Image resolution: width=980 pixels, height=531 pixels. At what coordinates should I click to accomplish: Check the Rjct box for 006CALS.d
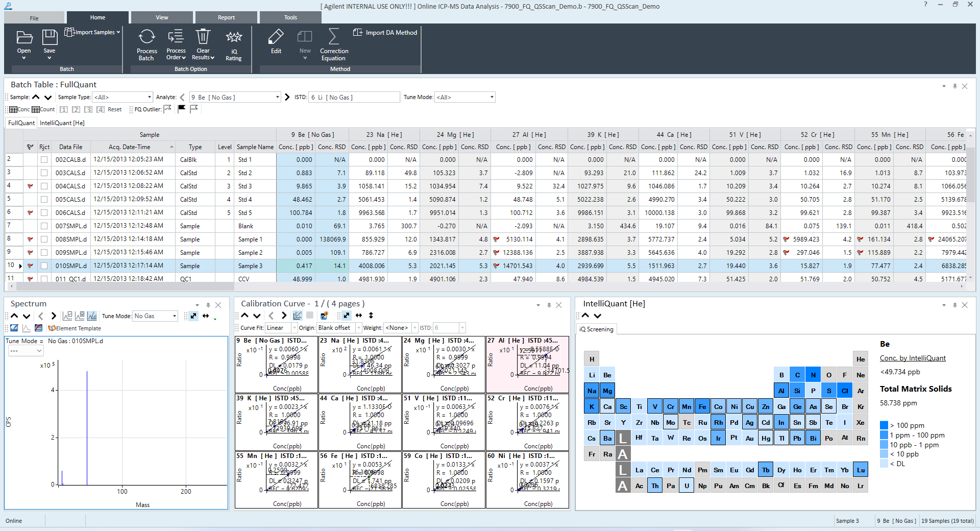44,213
